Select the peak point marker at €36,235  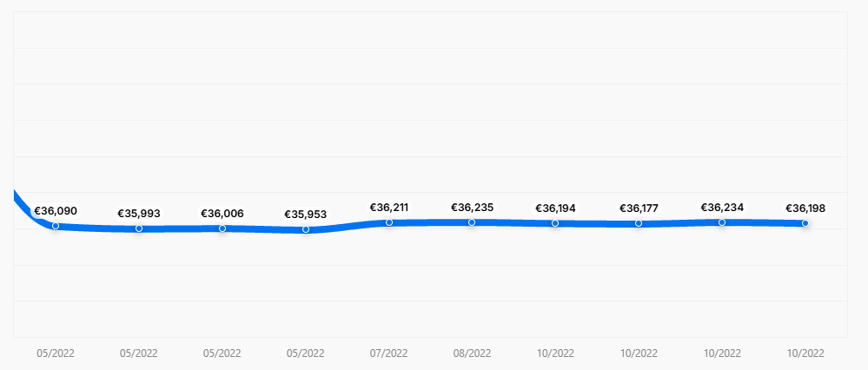472,222
